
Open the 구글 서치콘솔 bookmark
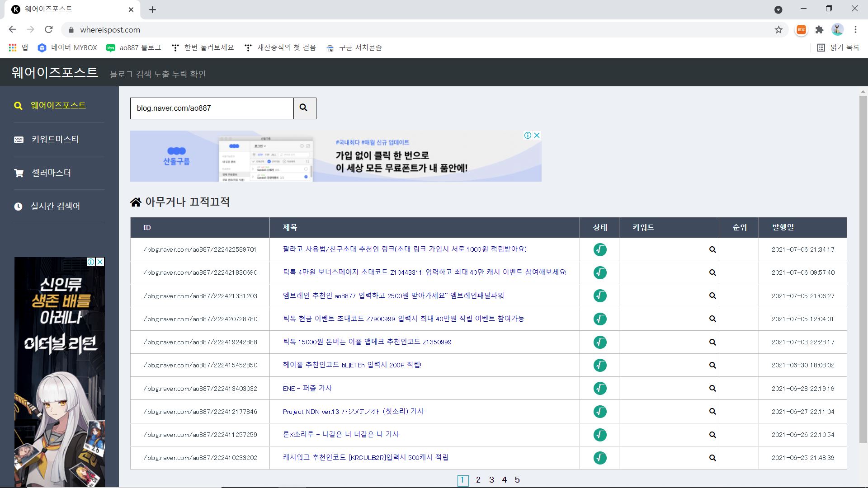[x=354, y=48]
